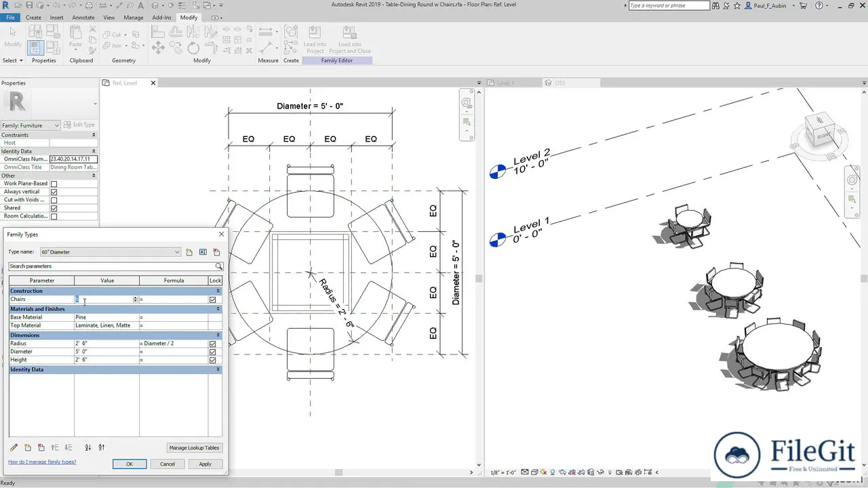Select the Align tool in Modify panel
The height and width of the screenshot is (488, 868).
[x=158, y=32]
